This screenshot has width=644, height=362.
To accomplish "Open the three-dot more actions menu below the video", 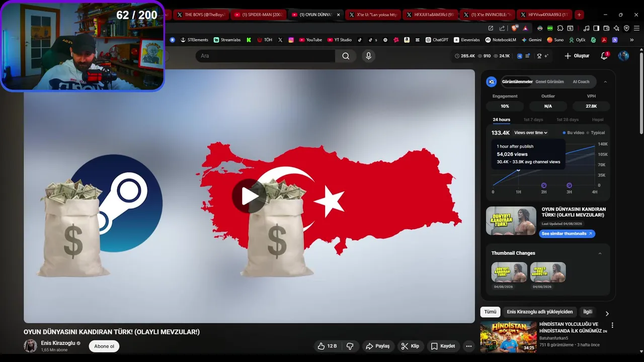I will coord(469,346).
